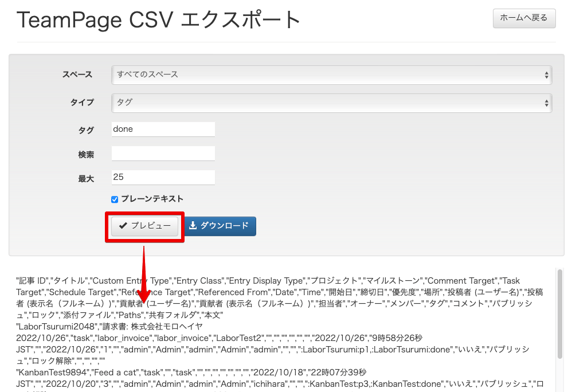
Task: Click the "ロック解除" text in preview
Action: (x=52, y=361)
